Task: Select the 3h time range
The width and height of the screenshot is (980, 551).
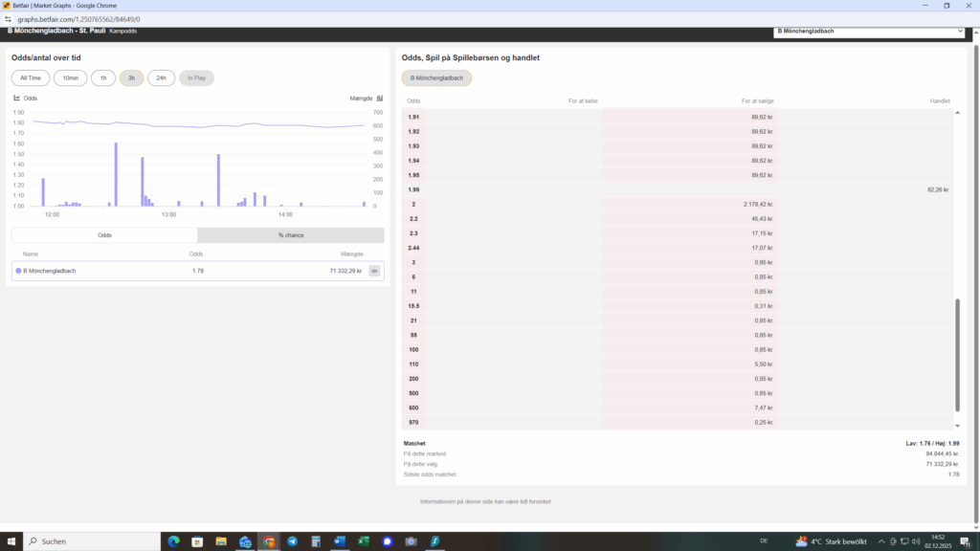Action: click(131, 78)
